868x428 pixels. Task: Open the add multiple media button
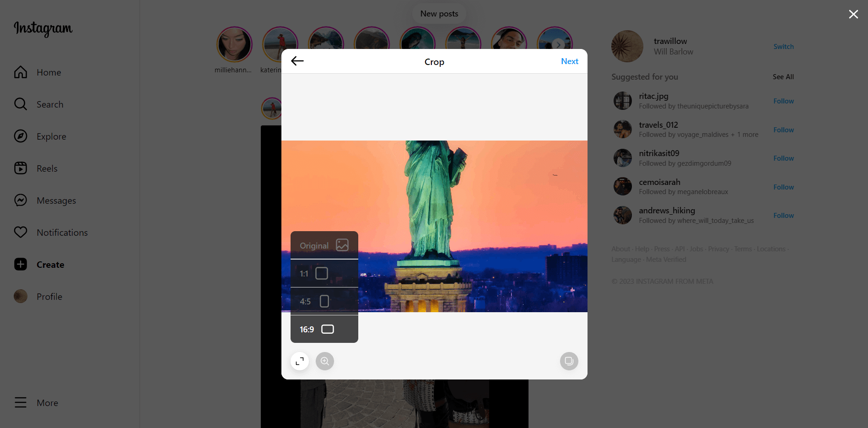click(x=569, y=361)
